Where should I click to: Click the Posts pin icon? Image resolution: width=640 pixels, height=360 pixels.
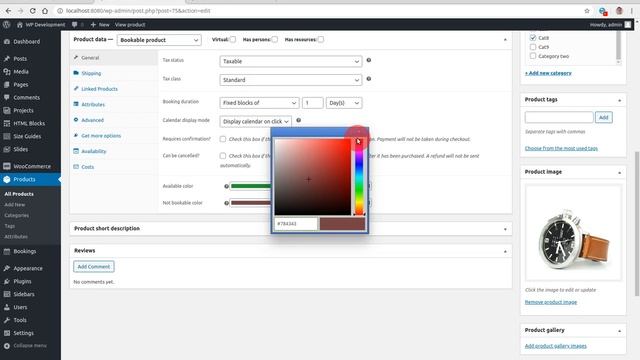click(7, 59)
